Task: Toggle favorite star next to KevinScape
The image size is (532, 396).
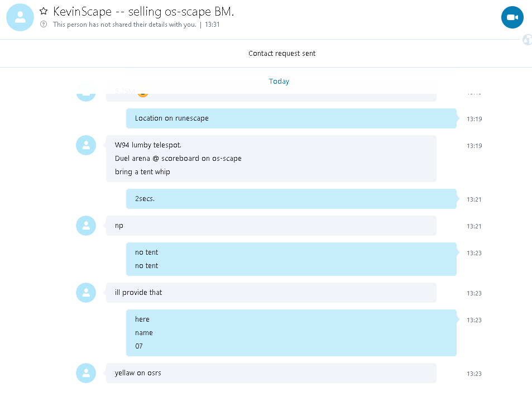Action: click(44, 11)
